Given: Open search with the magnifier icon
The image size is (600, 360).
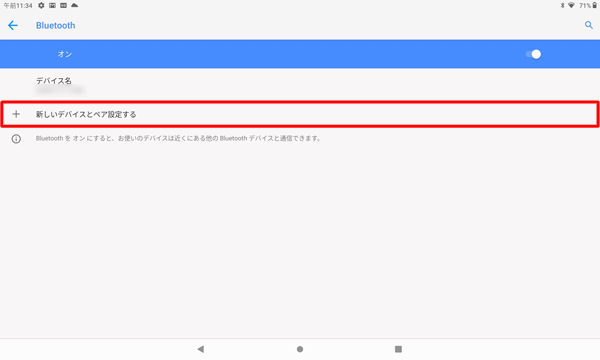Looking at the screenshot, I should tap(589, 25).
